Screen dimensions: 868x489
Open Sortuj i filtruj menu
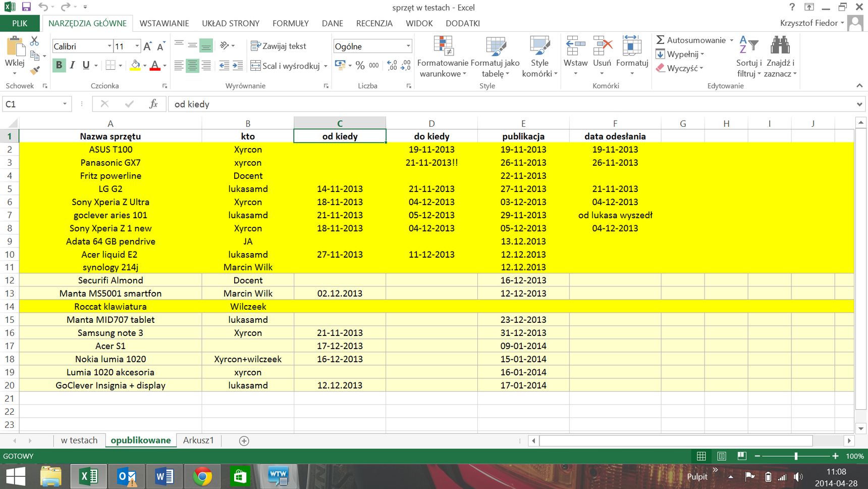click(x=749, y=57)
